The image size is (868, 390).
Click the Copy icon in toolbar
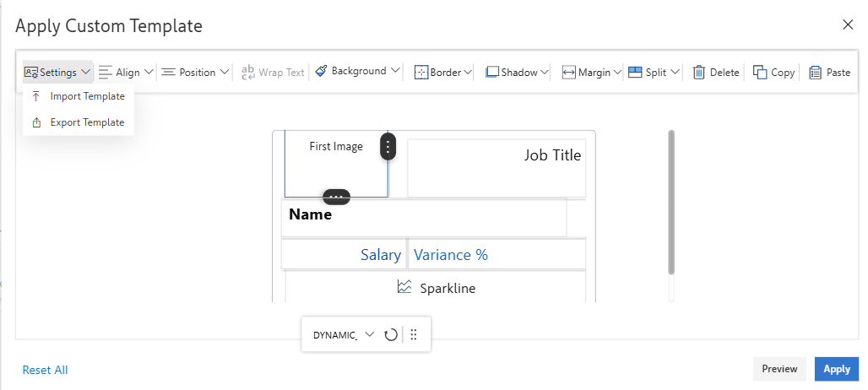pos(760,73)
